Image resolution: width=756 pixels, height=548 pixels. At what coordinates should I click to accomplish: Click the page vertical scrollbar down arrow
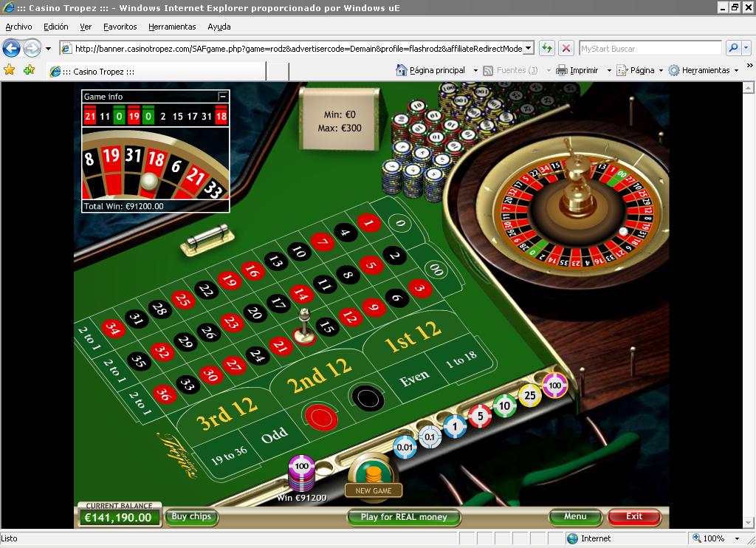[749, 522]
